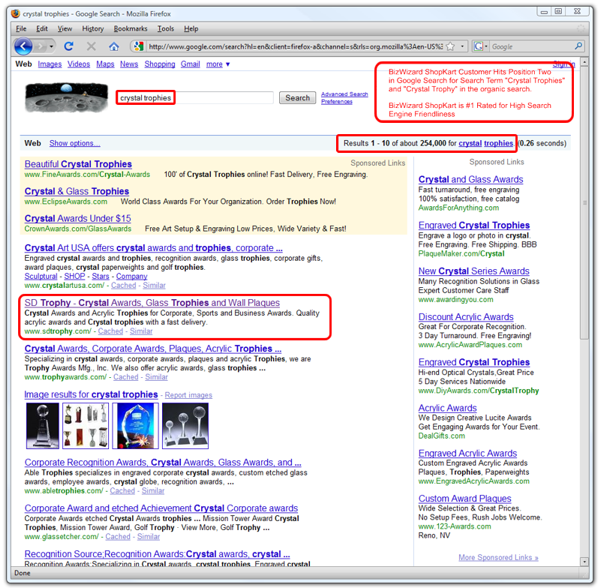Expand 'Show options...' link
The height and width of the screenshot is (588, 600).
(75, 143)
